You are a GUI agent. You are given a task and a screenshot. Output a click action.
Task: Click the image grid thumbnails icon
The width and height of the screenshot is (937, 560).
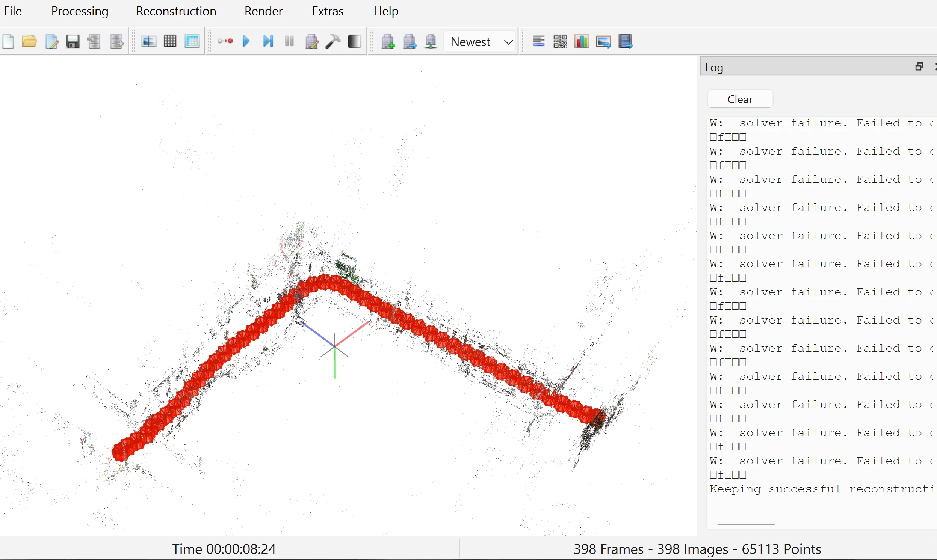170,41
